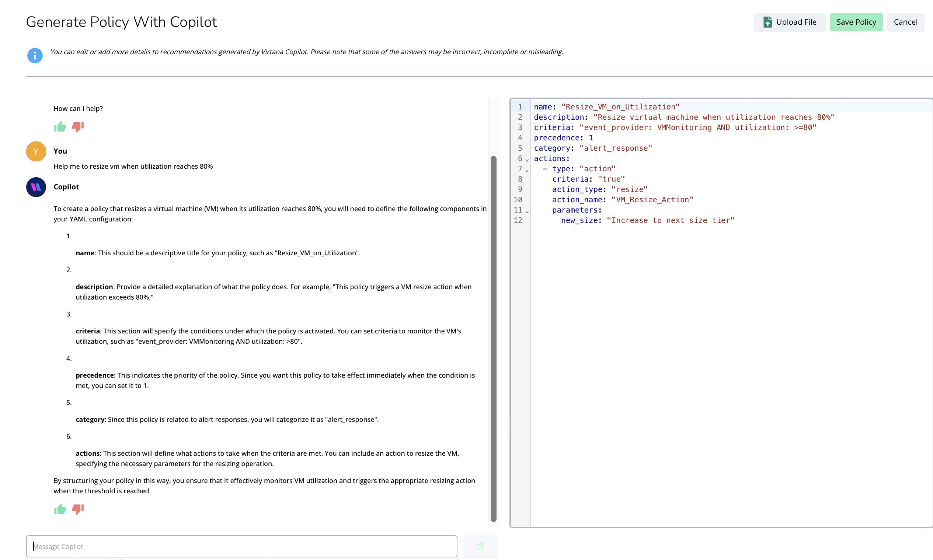Give thumbs up to the greeting message

pos(59,127)
